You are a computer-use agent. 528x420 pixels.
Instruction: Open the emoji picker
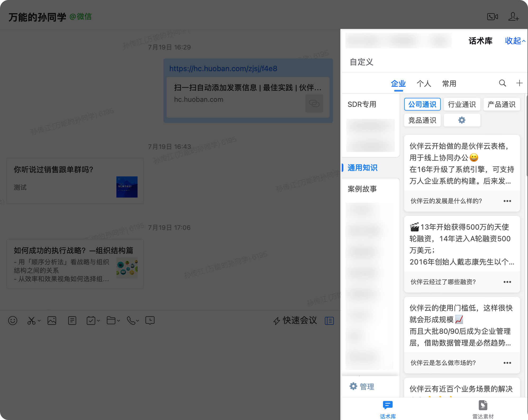13,321
